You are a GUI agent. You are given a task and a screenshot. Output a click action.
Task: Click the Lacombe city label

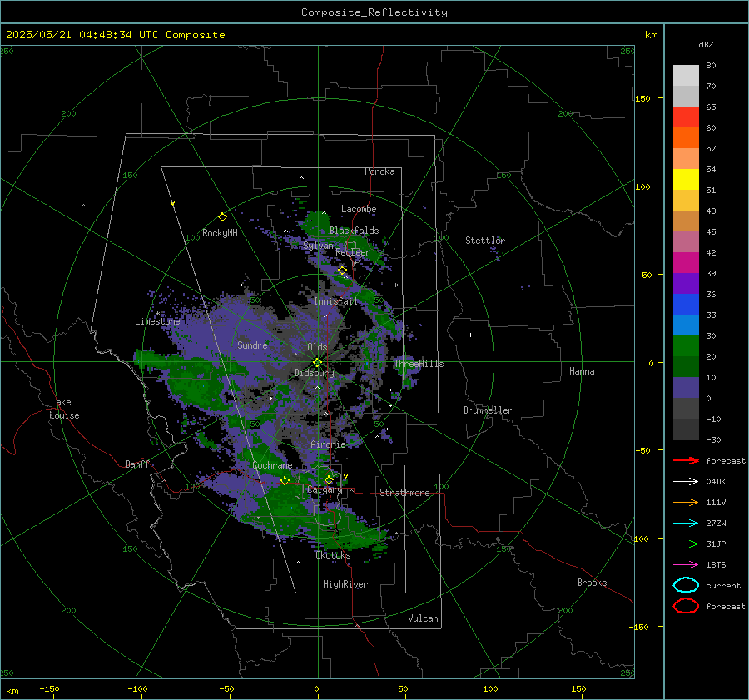tap(359, 209)
